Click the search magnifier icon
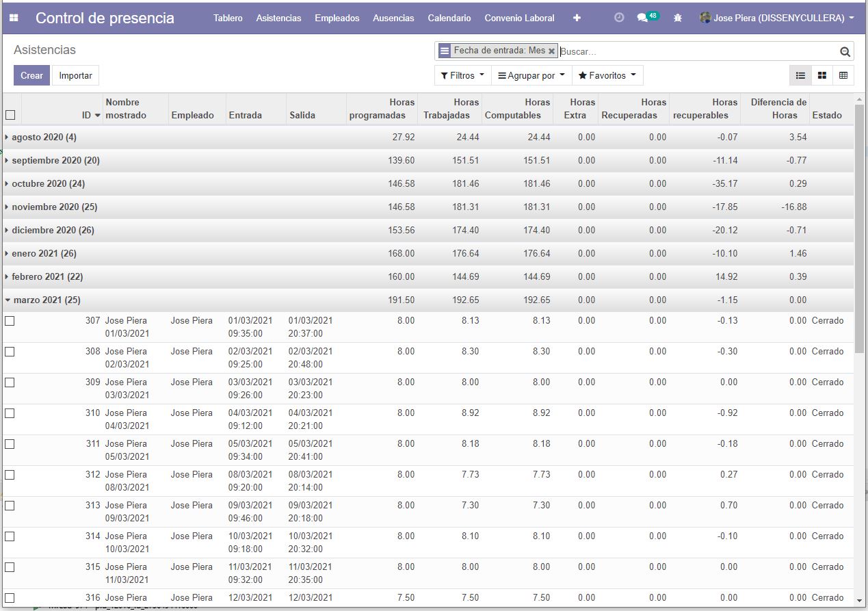Screen dimensions: 868x611 tap(845, 52)
